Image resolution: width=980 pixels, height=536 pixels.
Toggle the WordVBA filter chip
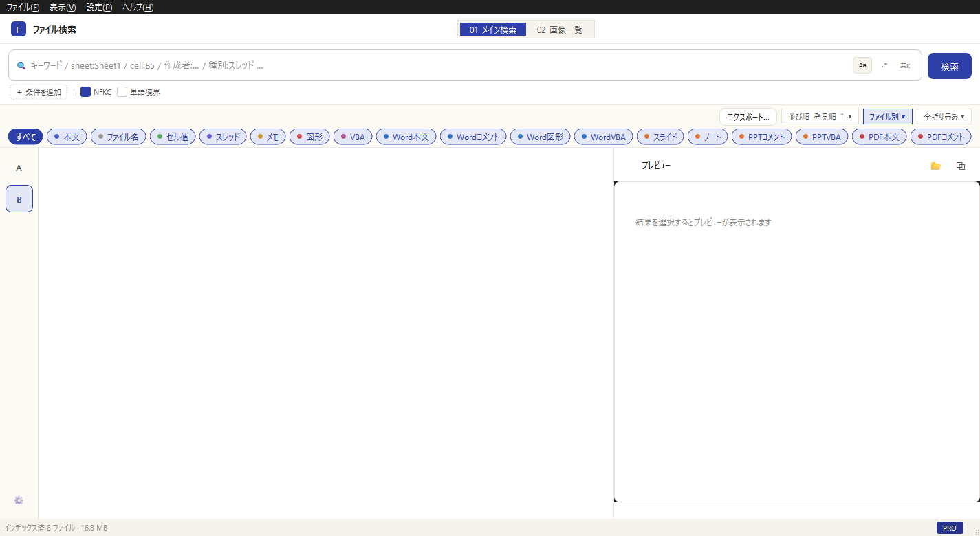tap(604, 137)
